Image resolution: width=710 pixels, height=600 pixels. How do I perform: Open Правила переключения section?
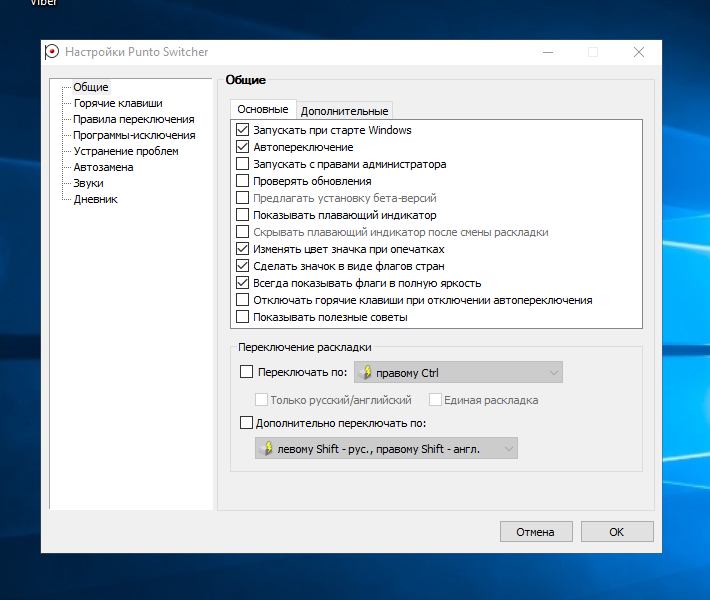[134, 119]
